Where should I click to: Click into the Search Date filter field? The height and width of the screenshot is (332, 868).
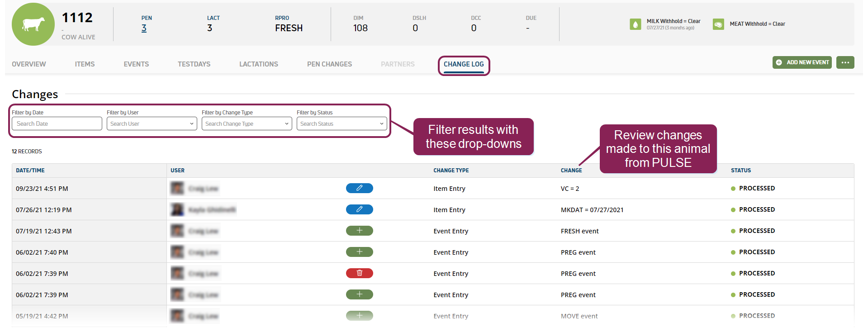57,124
